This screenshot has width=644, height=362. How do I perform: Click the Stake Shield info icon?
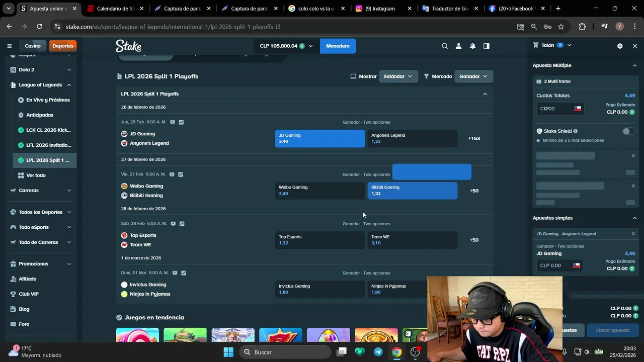[x=575, y=131]
